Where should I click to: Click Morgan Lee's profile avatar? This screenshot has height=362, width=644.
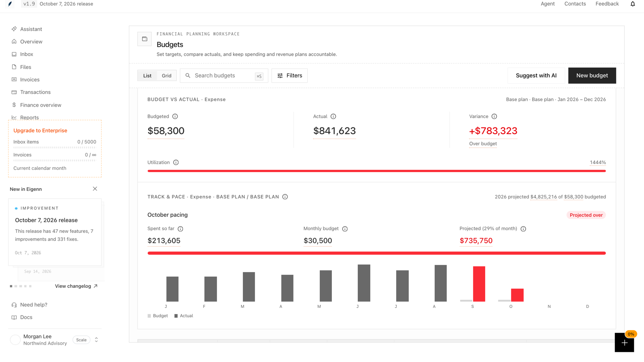[15, 340]
